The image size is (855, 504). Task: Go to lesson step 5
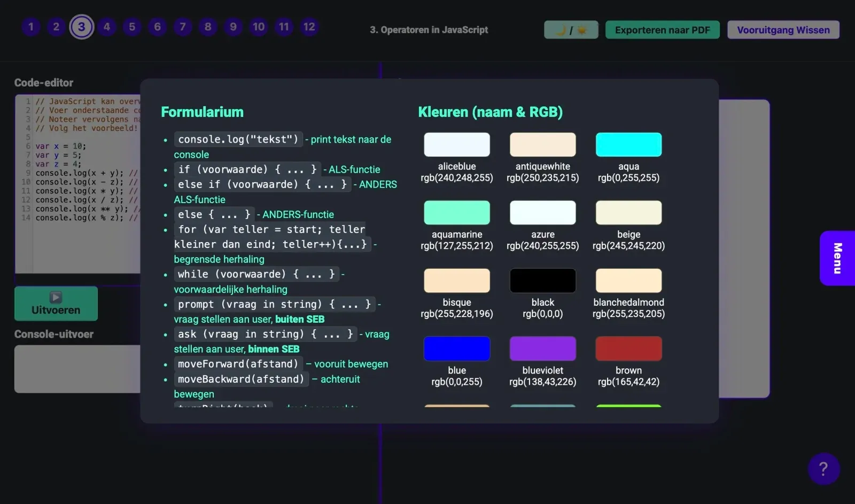coord(132,27)
